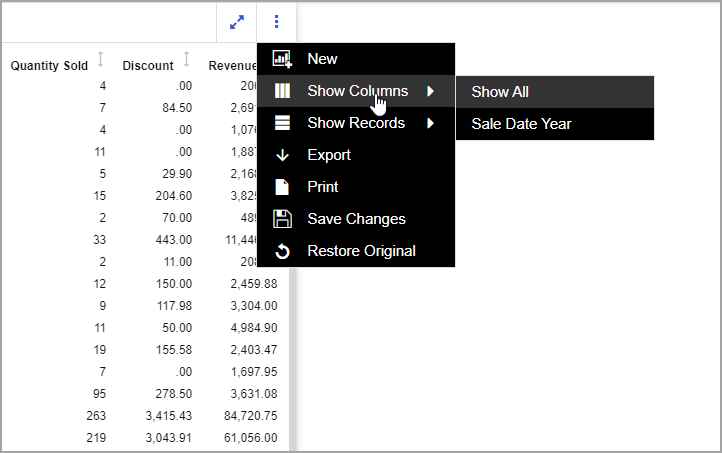Choose Sale Date Year column option
The image size is (722, 453).
(521, 124)
